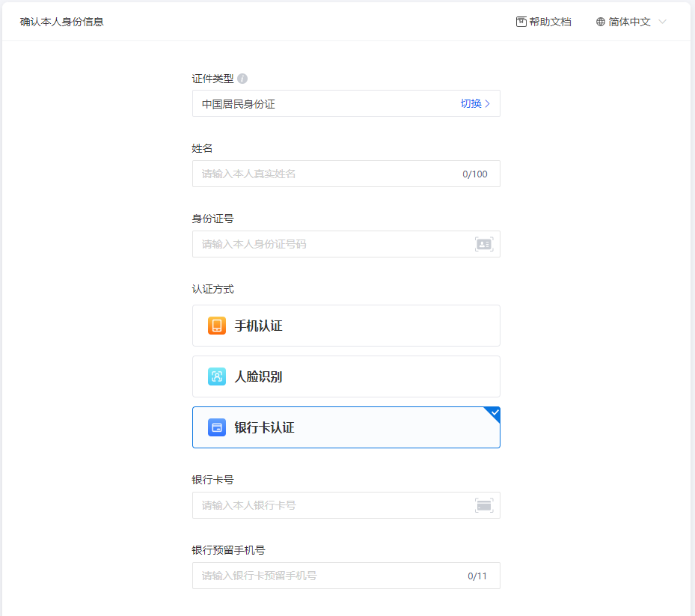Click the 帮助文档 document icon

521,22
